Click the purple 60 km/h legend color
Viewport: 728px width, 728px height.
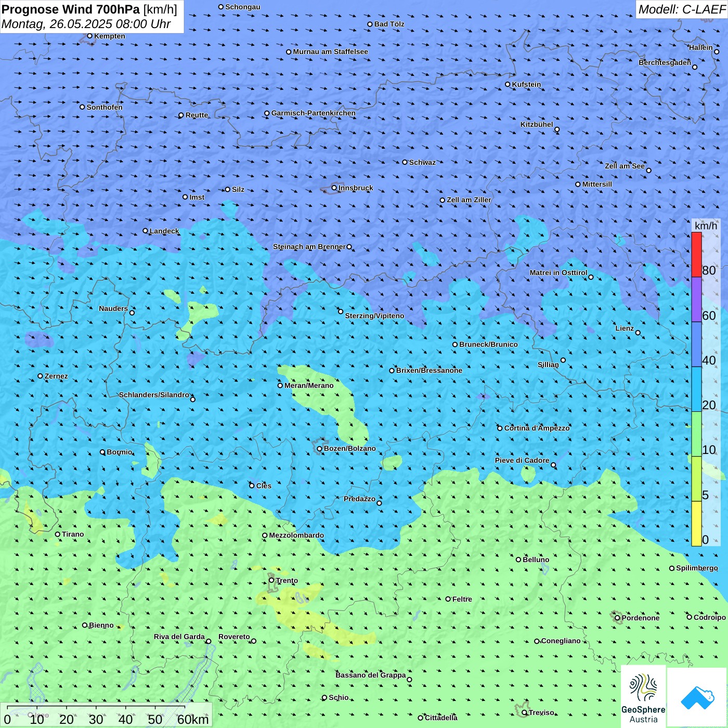(x=696, y=300)
